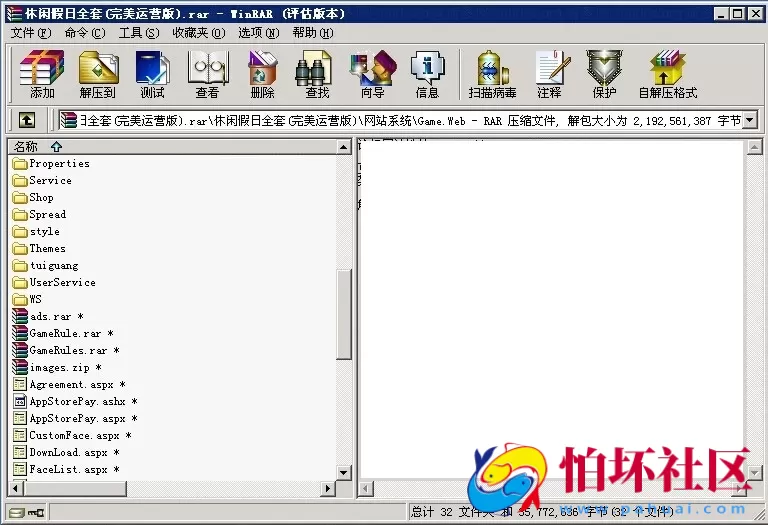Screen dimensions: 768x525
Task: Click the WinRAR title bar icon
Action: pos(14,14)
